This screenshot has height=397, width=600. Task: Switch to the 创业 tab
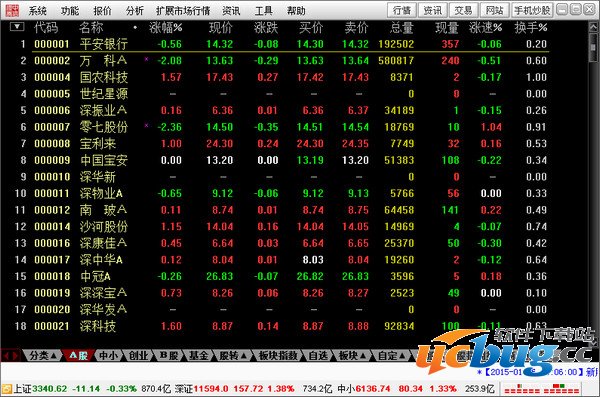click(x=138, y=356)
